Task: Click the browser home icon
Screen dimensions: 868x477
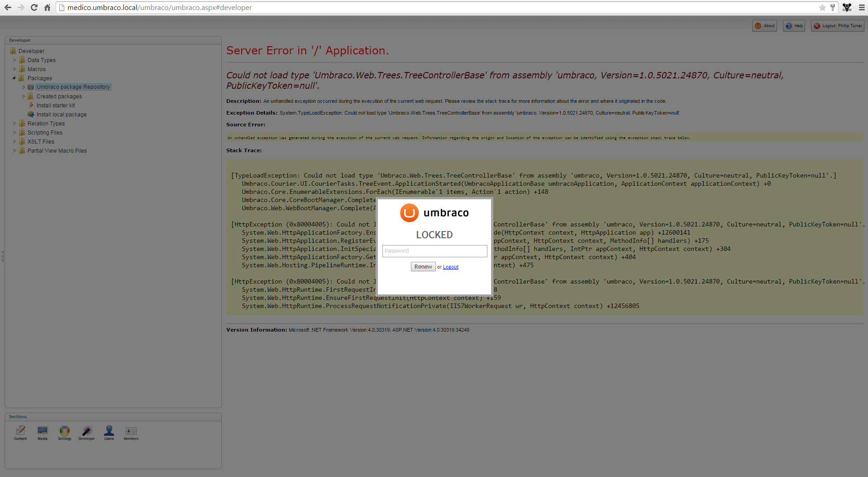Action: 47,7
